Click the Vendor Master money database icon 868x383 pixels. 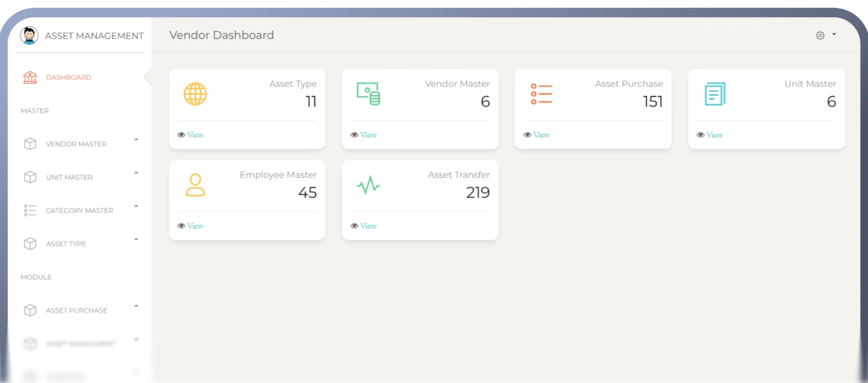pos(368,94)
